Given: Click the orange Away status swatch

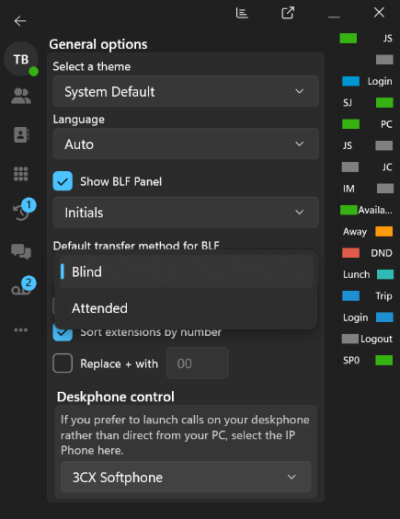Looking at the screenshot, I should [x=384, y=231].
